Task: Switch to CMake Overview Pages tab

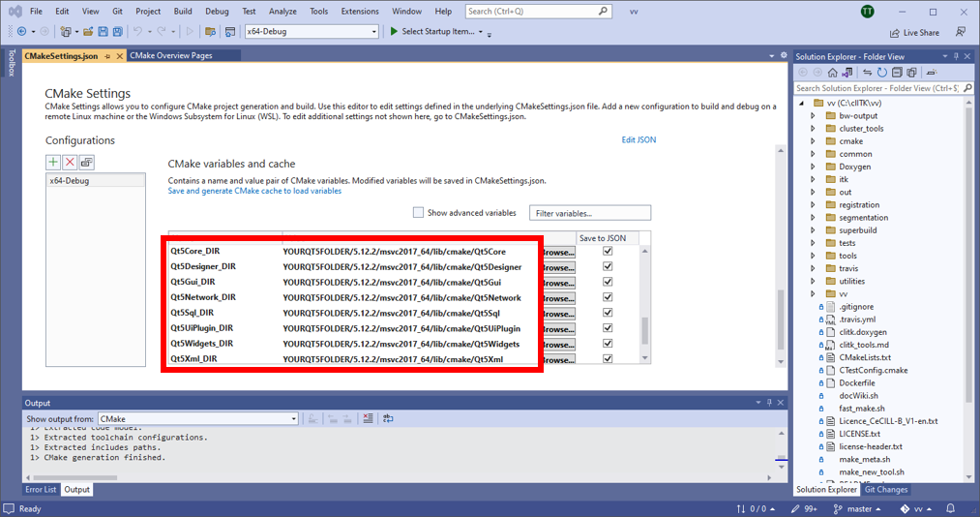Action: tap(171, 55)
